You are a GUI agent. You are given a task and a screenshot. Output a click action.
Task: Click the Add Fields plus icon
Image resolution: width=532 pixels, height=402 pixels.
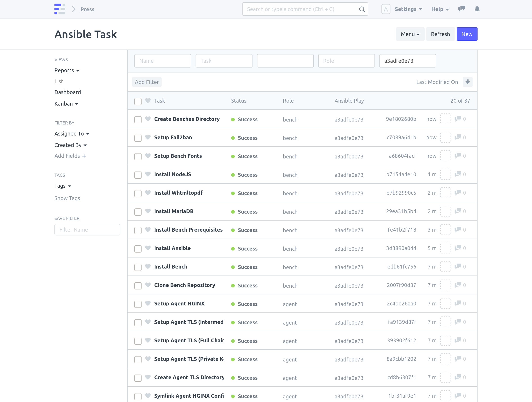[84, 156]
